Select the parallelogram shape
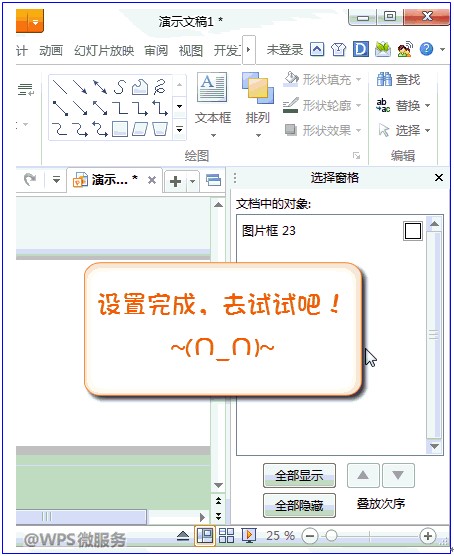454x556 pixels. 140,129
